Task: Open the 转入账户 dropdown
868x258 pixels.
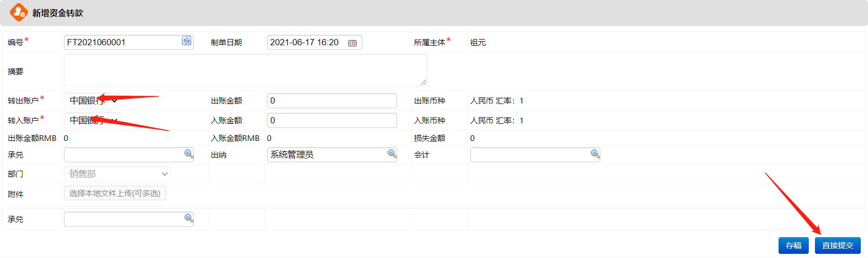Action: click(x=93, y=120)
